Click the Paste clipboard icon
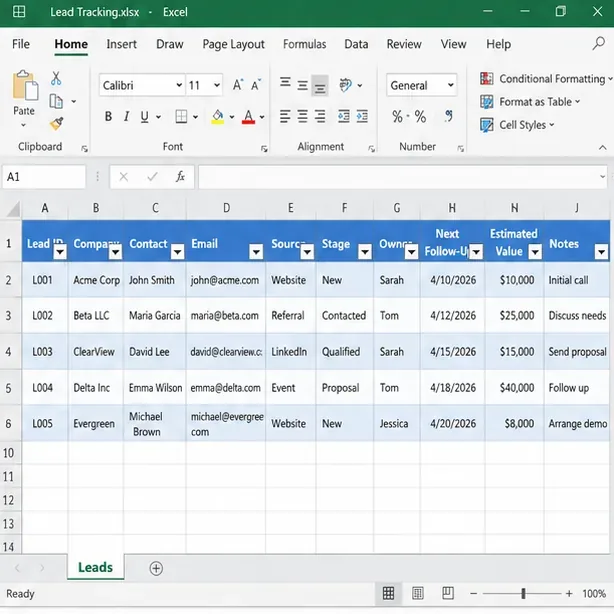Viewport: 614px width, 614px height. click(x=25, y=86)
